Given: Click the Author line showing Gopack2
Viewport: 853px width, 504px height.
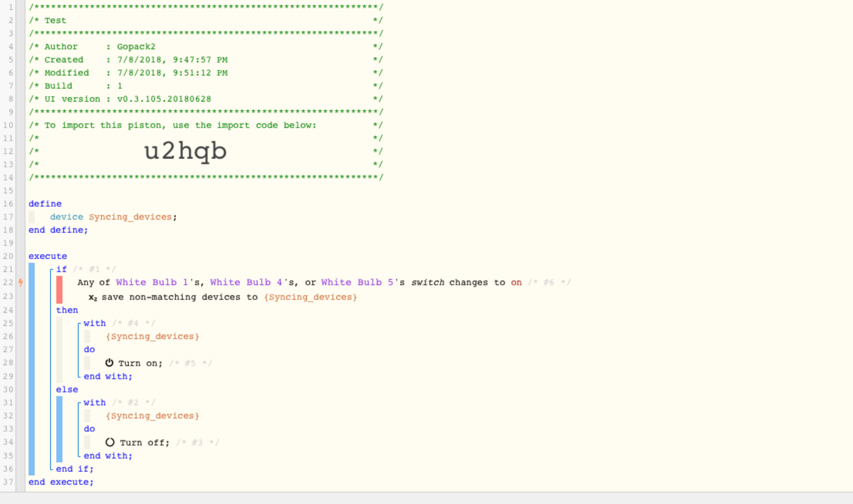Looking at the screenshot, I should point(206,47).
